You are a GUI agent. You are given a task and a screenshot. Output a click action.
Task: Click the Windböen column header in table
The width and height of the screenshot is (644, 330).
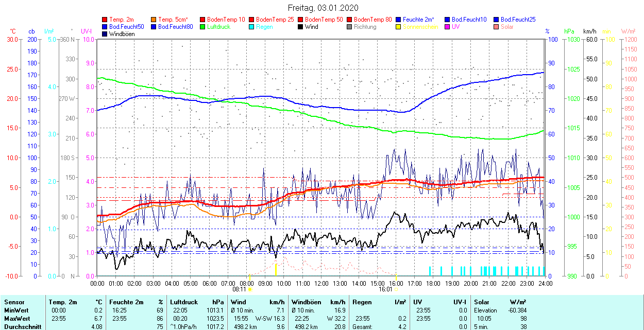coord(306,302)
